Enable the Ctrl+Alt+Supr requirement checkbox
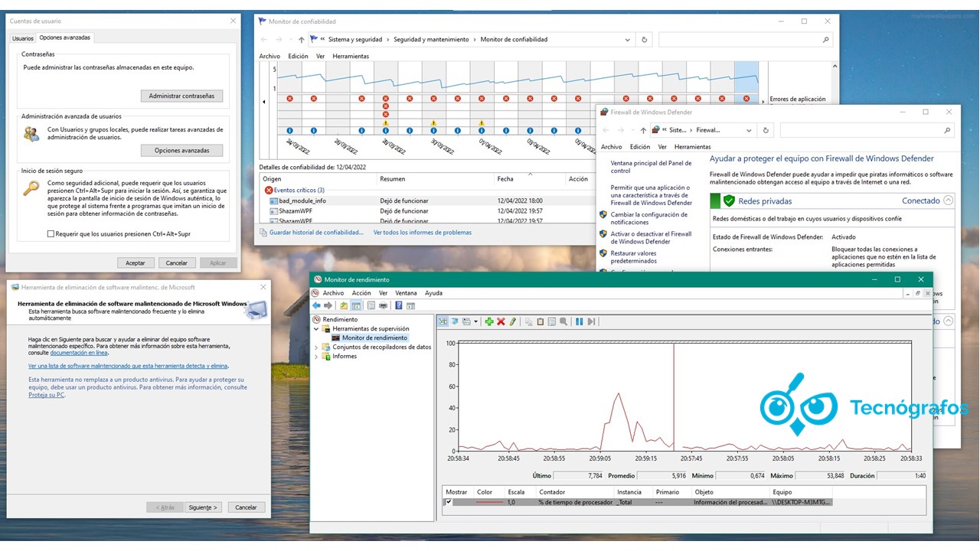 point(51,234)
